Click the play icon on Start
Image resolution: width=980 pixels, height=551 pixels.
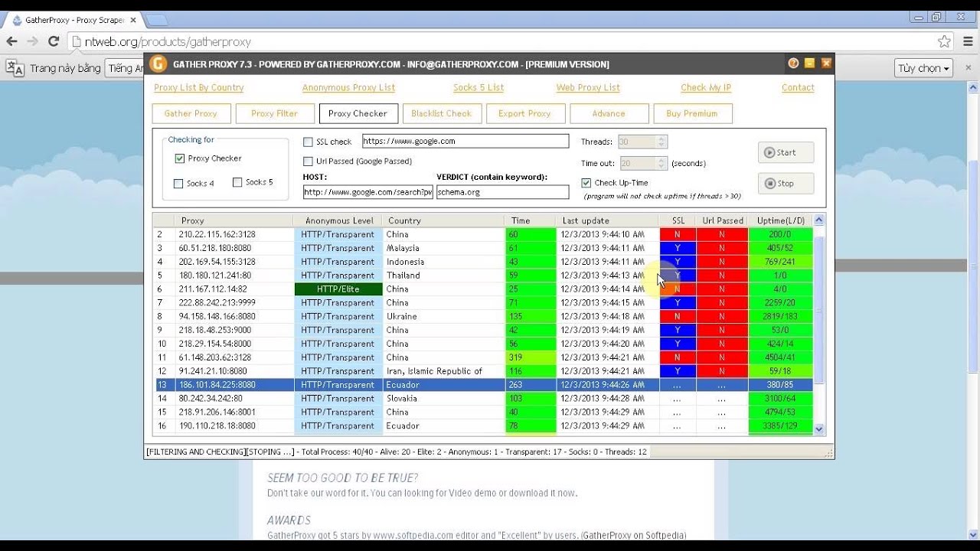tap(769, 152)
